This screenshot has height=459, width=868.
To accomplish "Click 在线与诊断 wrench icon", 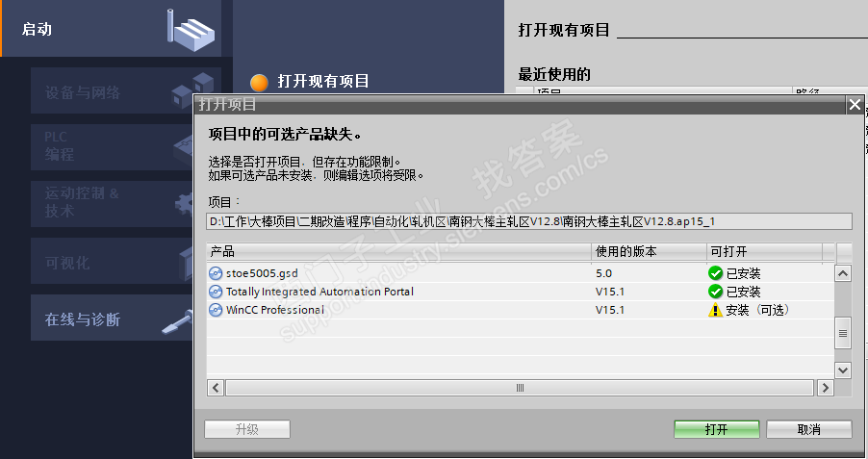I will [178, 321].
